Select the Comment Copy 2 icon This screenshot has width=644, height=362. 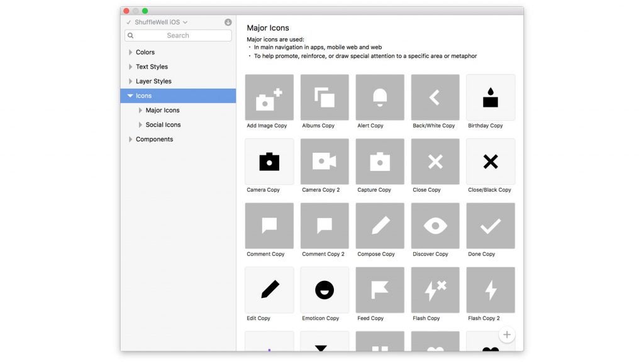325,226
